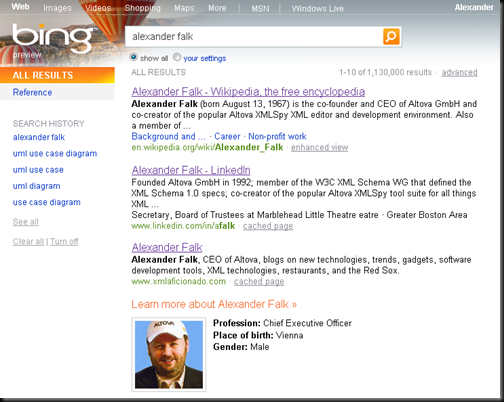The width and height of the screenshot is (504, 402).
Task: Open the enhanced view of Wikipedia result
Action: (x=319, y=147)
